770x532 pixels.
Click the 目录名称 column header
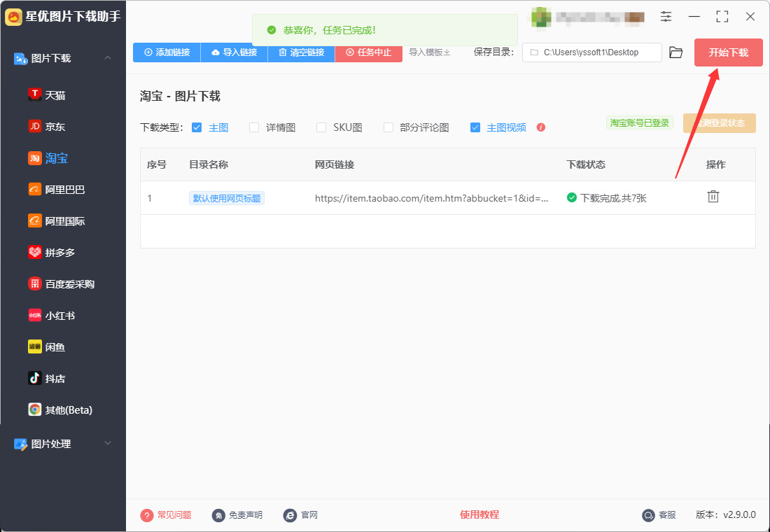point(209,164)
